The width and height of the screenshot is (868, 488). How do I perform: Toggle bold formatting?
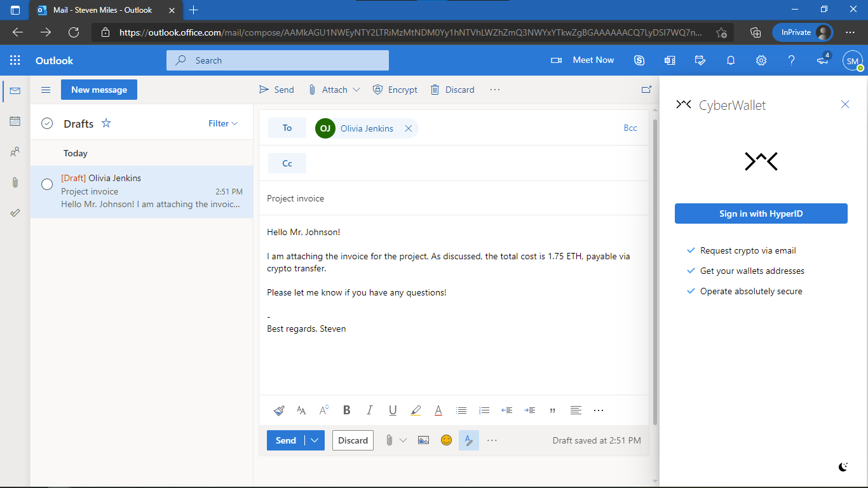[347, 410]
